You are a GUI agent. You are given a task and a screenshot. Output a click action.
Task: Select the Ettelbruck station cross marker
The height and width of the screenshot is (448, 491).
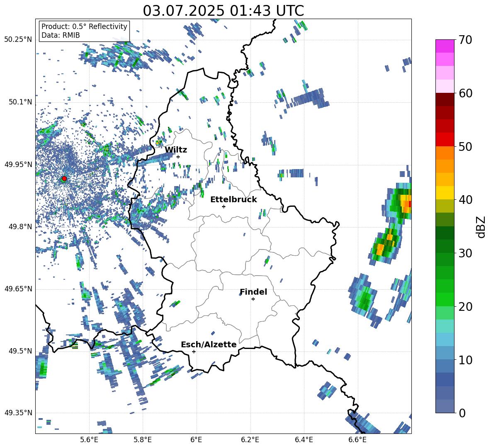(224, 206)
